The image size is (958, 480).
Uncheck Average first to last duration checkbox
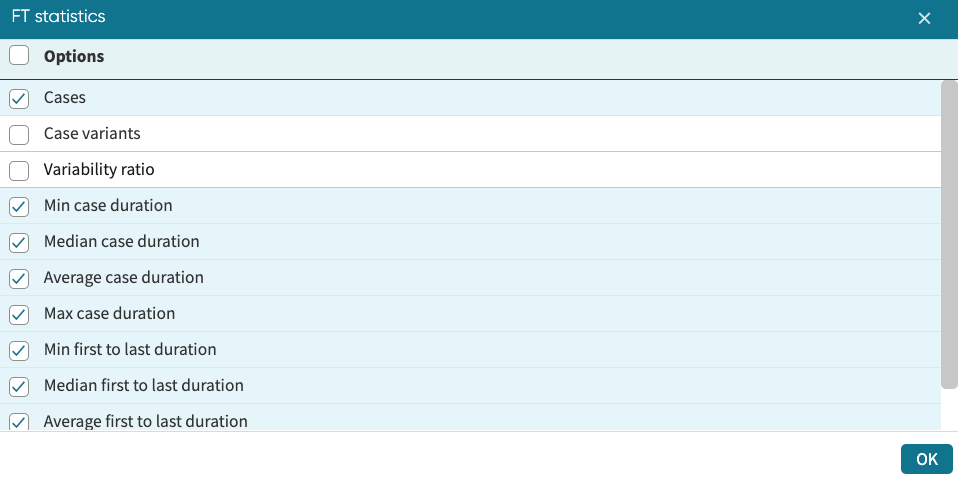pyautogui.click(x=19, y=421)
